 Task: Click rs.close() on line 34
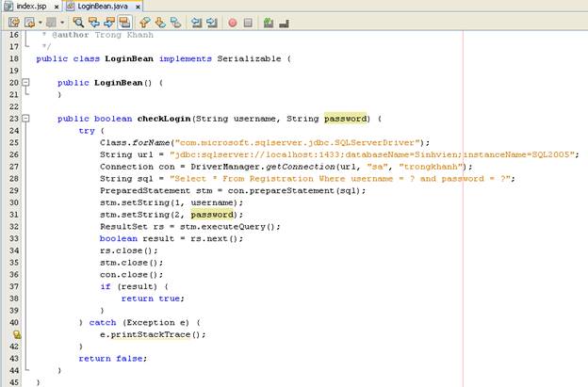[x=128, y=250]
